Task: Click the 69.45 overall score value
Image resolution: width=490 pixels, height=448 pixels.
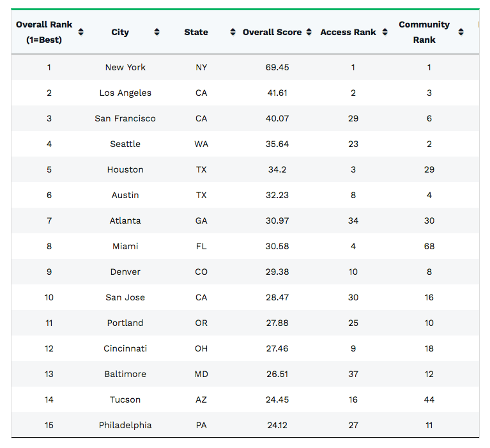Action: [277, 67]
